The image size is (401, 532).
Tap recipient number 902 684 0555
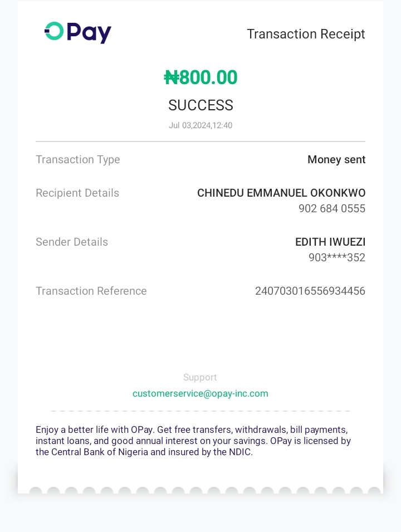click(x=332, y=209)
